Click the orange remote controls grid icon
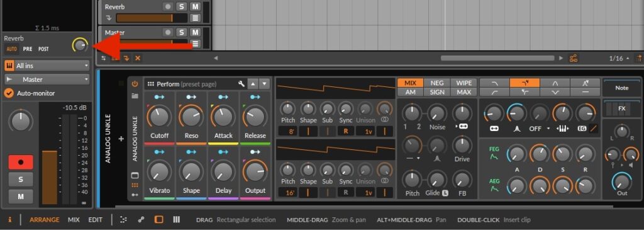Viewport: 644px width, 230px height. (135, 185)
